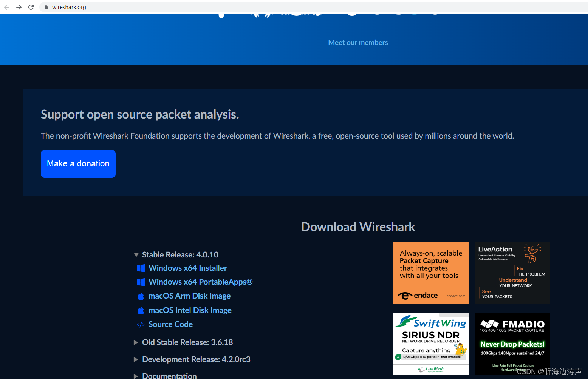This screenshot has height=379, width=588.
Task: Open the endace Packet Capture ad
Action: (431, 273)
